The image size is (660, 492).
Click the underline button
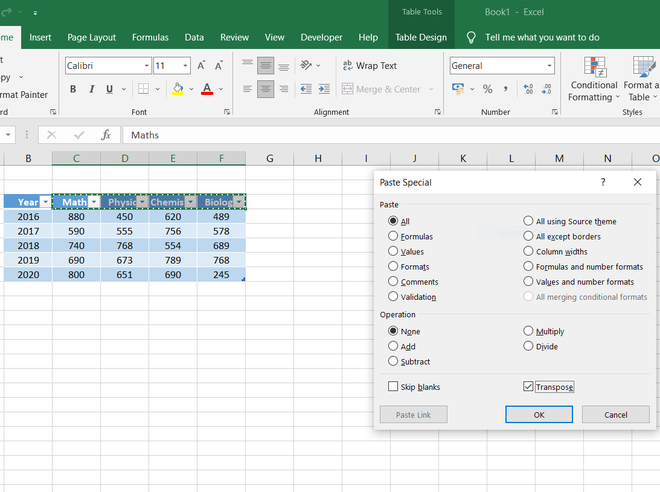111,89
